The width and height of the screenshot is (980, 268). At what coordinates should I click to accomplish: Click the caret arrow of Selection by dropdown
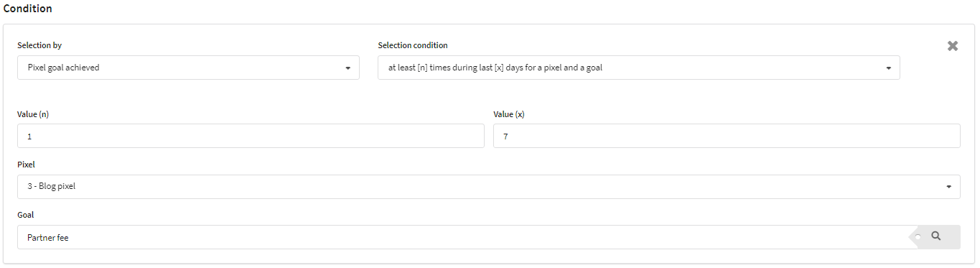click(347, 68)
